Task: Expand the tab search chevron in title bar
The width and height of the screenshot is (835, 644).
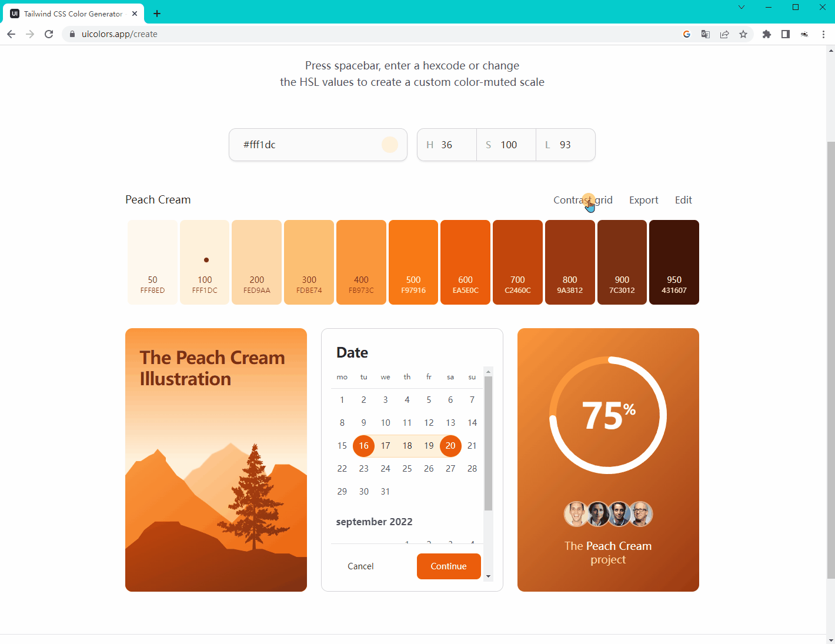Action: [742, 7]
